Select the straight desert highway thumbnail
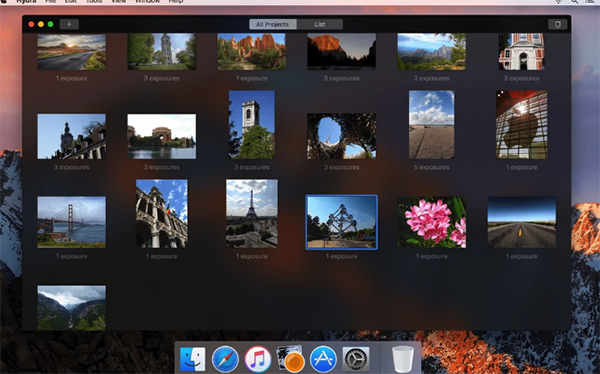This screenshot has height=374, width=600. 522,222
